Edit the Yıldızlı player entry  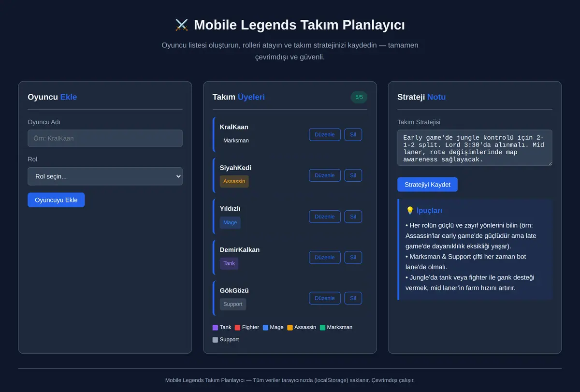(325, 217)
